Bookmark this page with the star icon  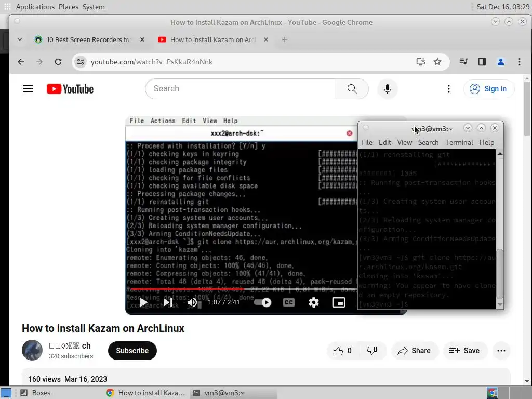click(x=437, y=62)
